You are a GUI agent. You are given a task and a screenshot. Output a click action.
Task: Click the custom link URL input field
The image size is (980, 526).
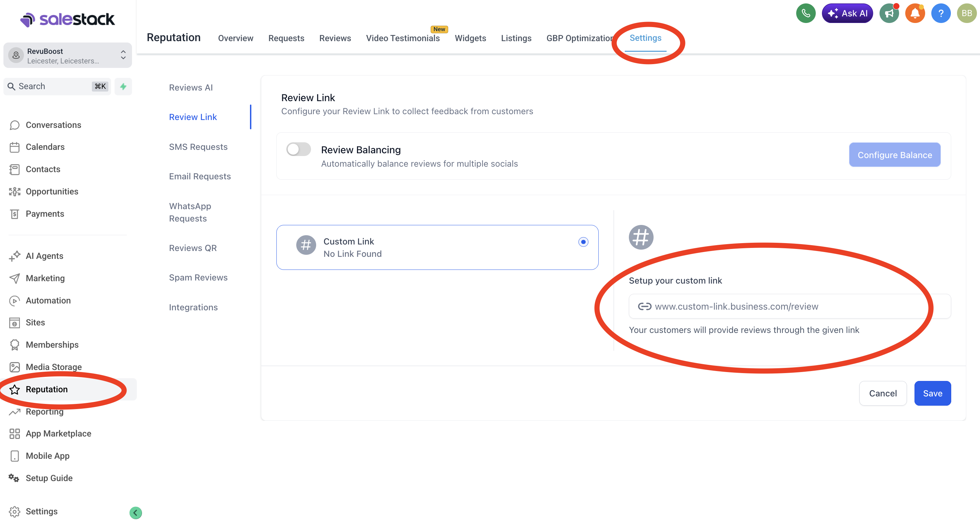pos(789,307)
